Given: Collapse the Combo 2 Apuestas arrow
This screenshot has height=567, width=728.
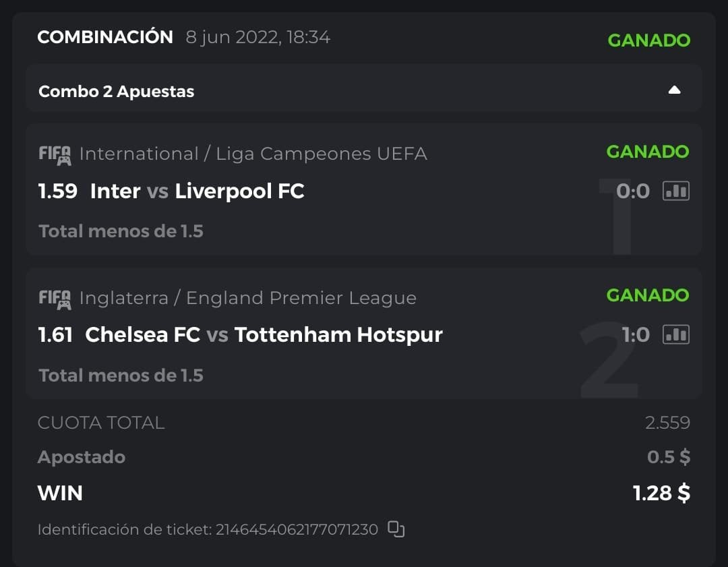Looking at the screenshot, I should [674, 90].
